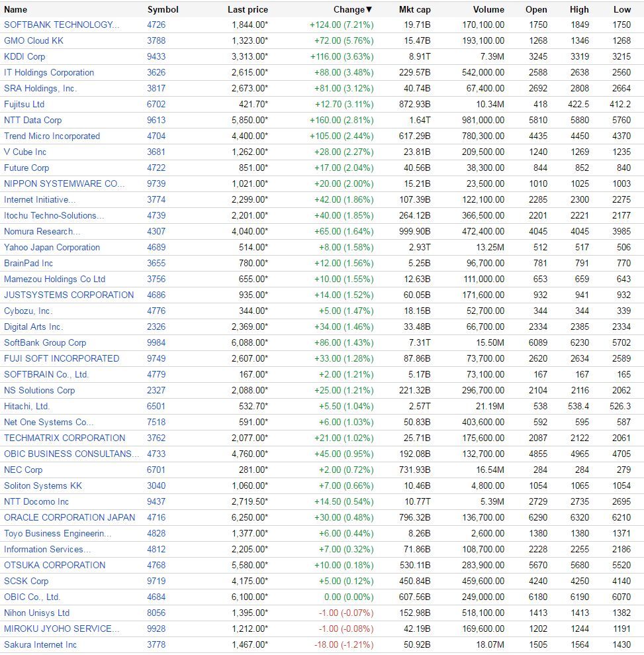This screenshot has width=644, height=655.
Task: Sort by Last price column header
Action: coord(248,10)
